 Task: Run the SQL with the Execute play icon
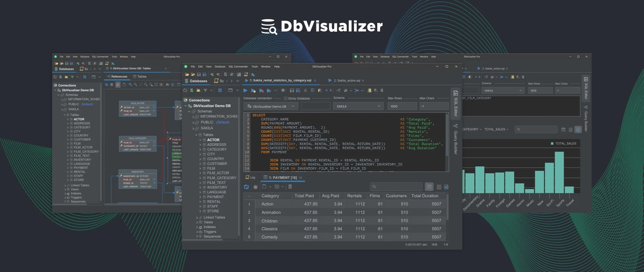point(245,90)
